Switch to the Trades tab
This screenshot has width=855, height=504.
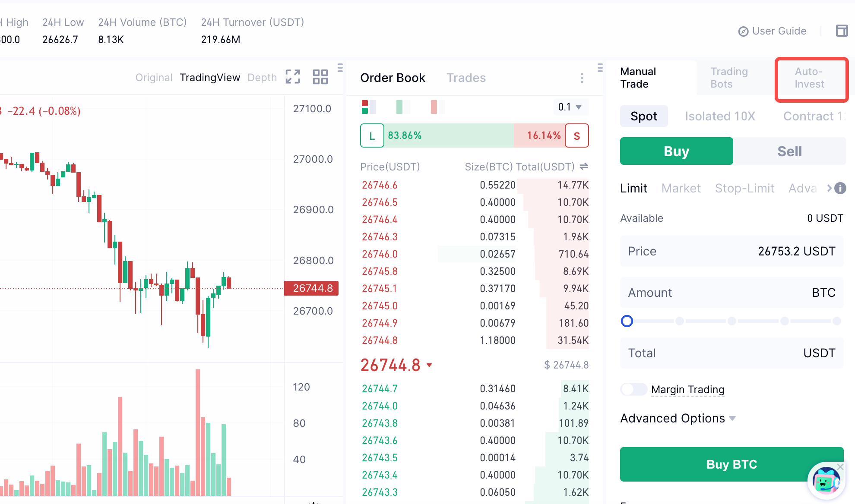coord(466,78)
